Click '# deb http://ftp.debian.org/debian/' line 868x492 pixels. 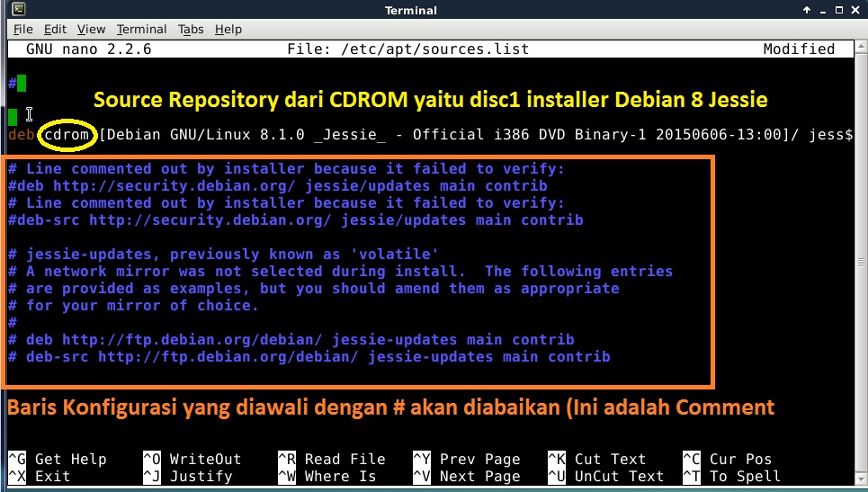[291, 340]
